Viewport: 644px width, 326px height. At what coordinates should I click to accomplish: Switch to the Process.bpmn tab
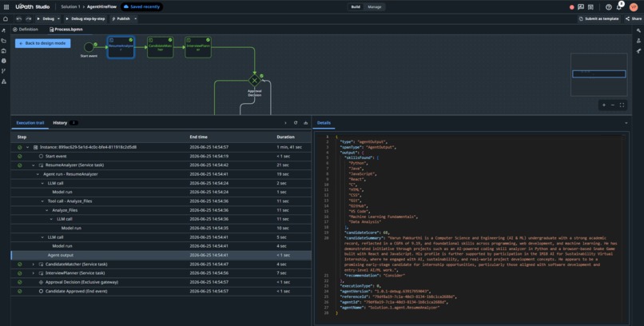[66, 30]
